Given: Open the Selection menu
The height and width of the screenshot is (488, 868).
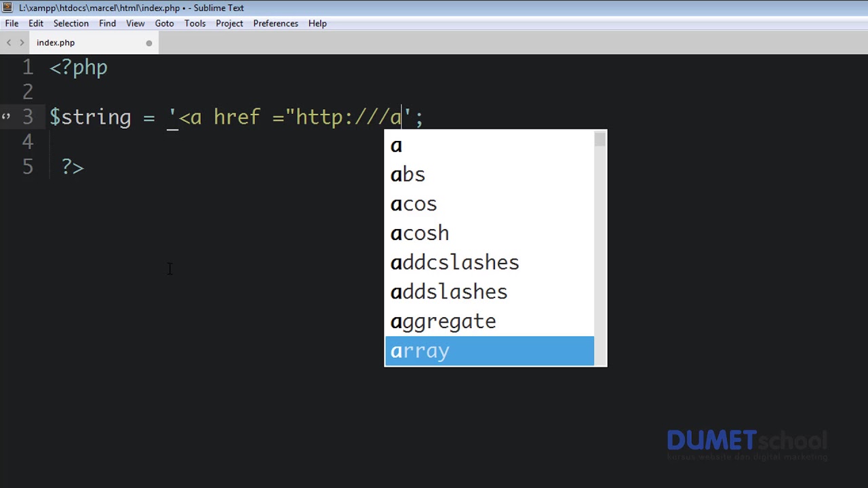Looking at the screenshot, I should pos(71,23).
